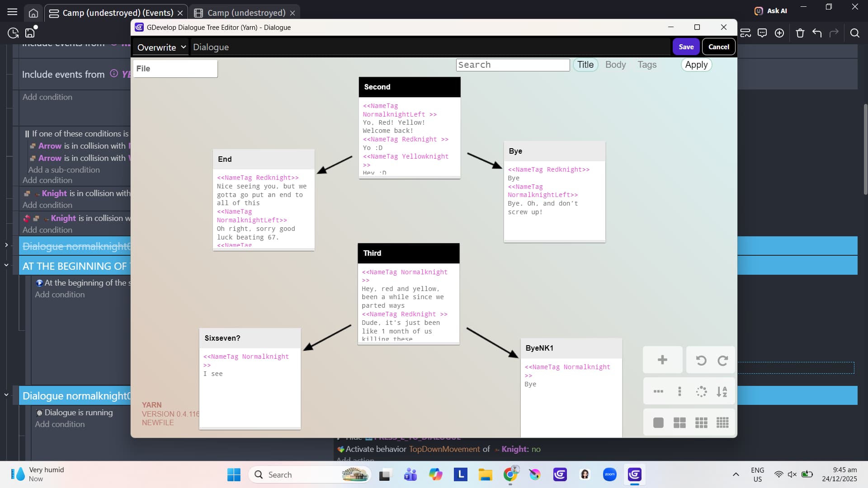Viewport: 868px width, 488px height.
Task: Toggle Title search filter
Action: tap(585, 65)
